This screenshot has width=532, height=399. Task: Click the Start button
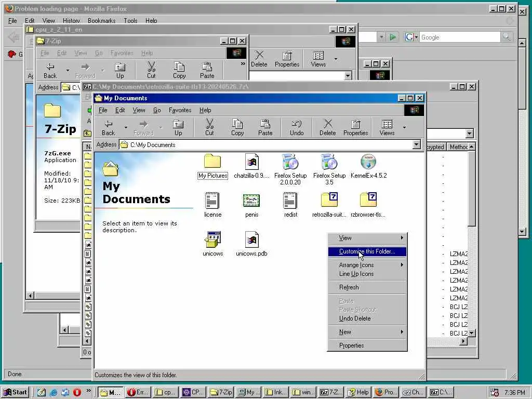(x=15, y=392)
